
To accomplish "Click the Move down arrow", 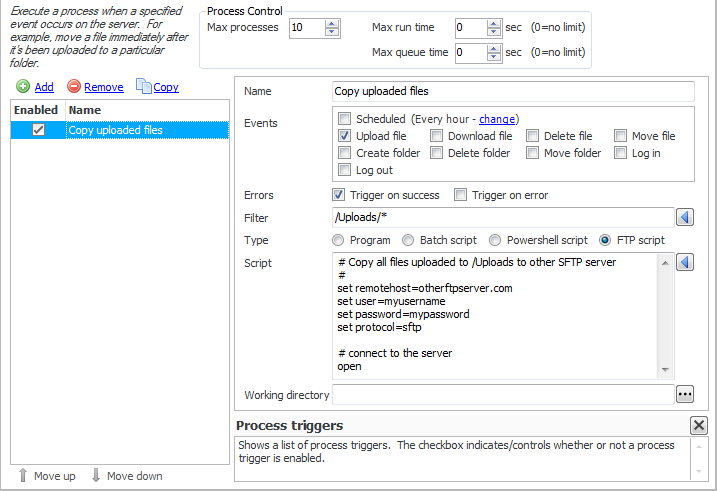I will click(x=96, y=476).
